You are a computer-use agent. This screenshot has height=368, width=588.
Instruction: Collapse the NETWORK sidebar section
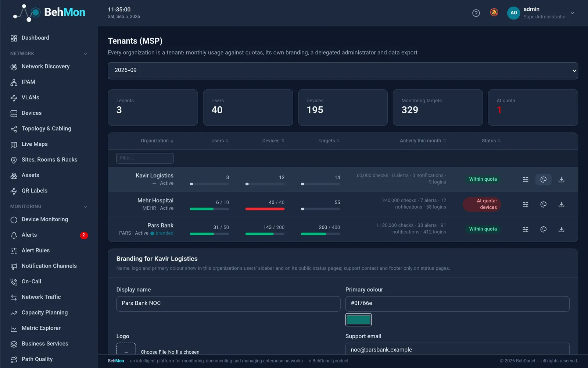[x=85, y=54]
